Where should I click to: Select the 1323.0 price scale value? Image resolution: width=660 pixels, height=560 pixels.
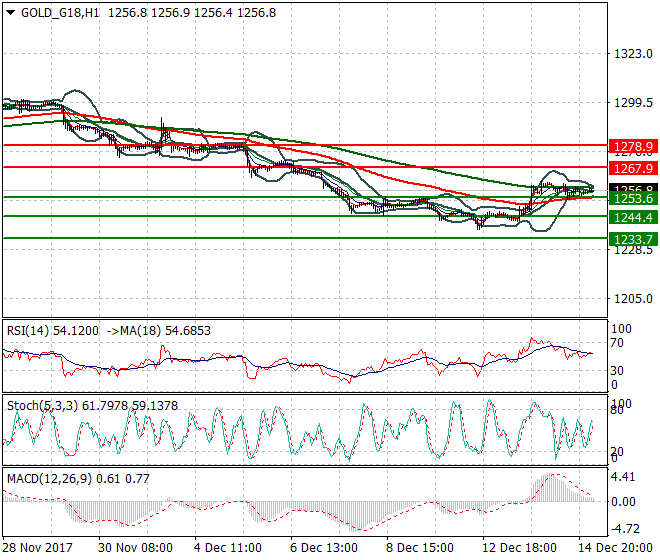tap(633, 54)
